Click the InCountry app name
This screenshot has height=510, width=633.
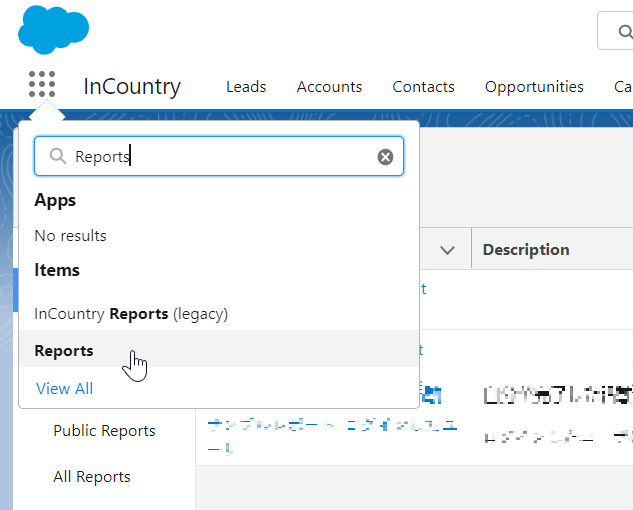point(132,86)
